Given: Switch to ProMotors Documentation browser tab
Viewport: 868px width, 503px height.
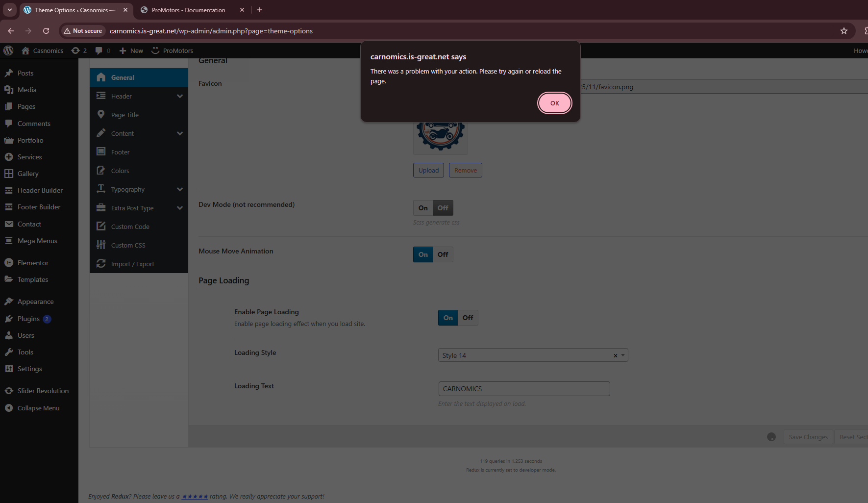Looking at the screenshot, I should pyautogui.click(x=189, y=10).
